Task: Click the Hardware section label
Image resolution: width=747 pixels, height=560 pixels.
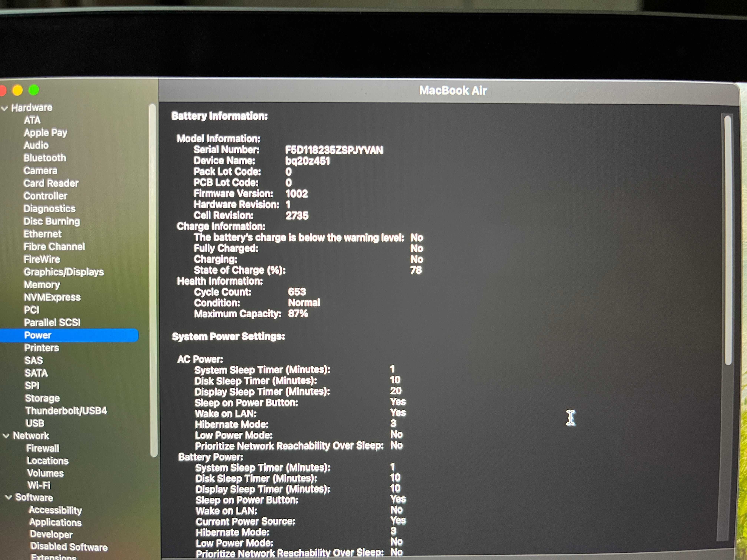Action: [32, 108]
